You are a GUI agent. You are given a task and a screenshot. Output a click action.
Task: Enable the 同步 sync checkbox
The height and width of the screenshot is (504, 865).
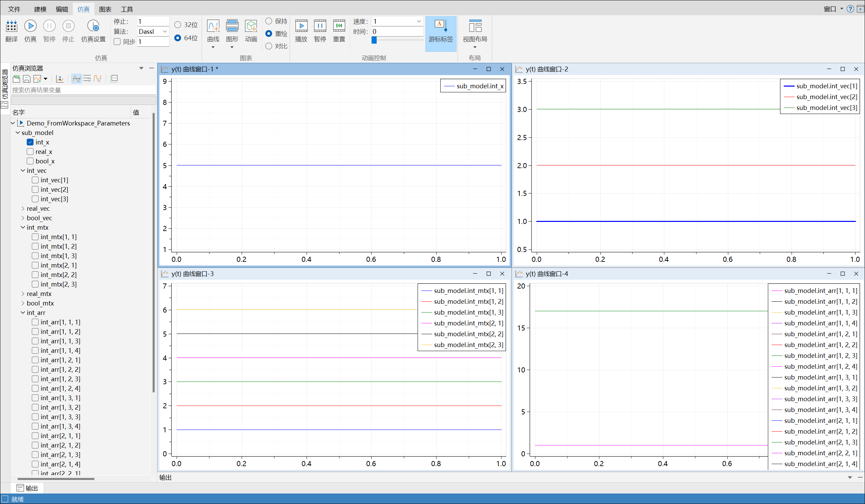coord(117,42)
